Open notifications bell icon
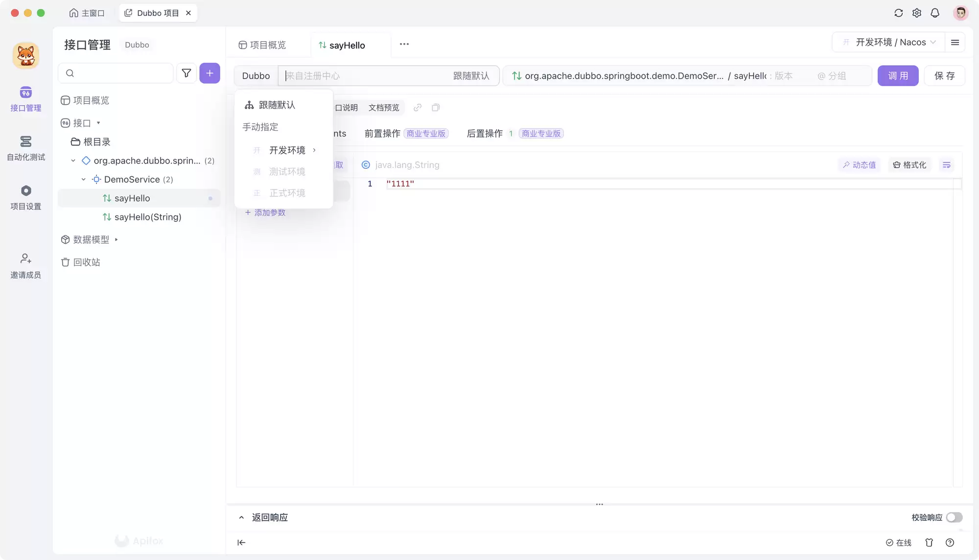The width and height of the screenshot is (979, 560). tap(935, 13)
